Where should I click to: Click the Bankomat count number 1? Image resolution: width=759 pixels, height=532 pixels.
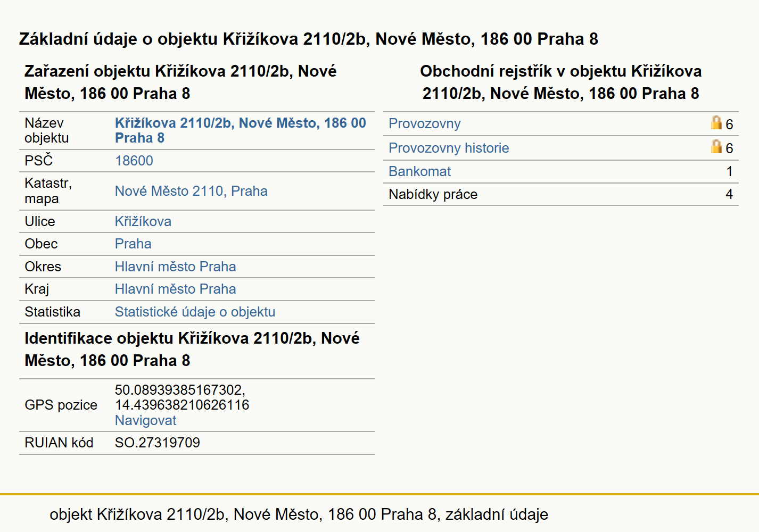click(729, 171)
